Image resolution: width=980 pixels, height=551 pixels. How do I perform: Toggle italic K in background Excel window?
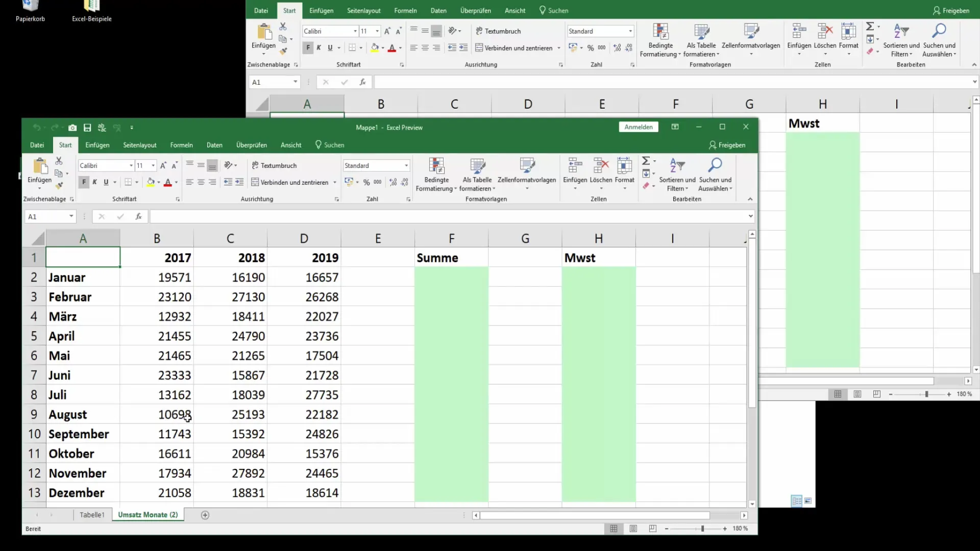(319, 47)
